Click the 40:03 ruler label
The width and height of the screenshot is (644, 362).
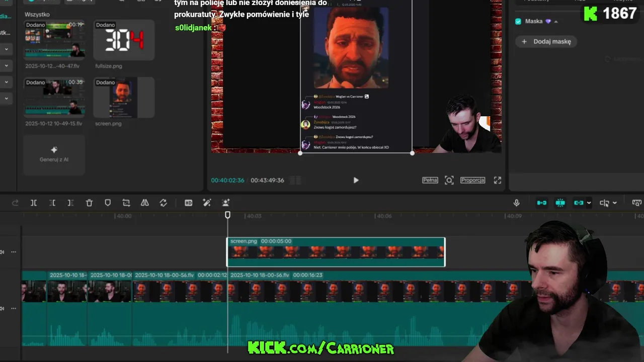click(x=253, y=216)
